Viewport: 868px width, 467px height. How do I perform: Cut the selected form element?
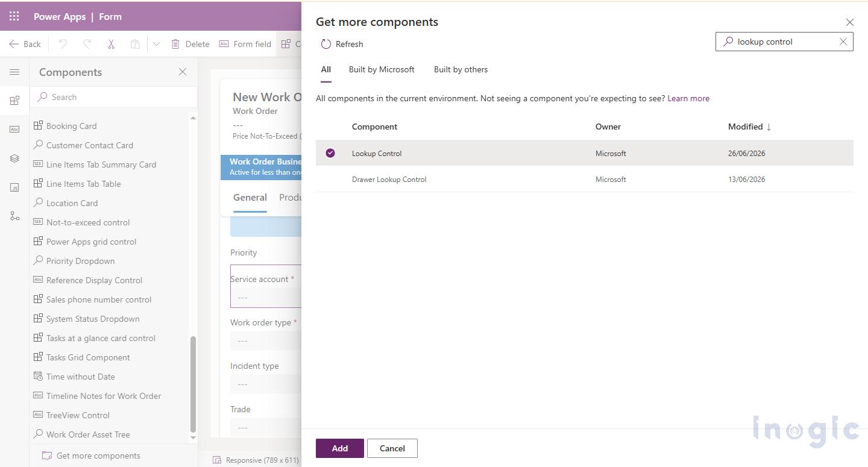click(x=111, y=44)
